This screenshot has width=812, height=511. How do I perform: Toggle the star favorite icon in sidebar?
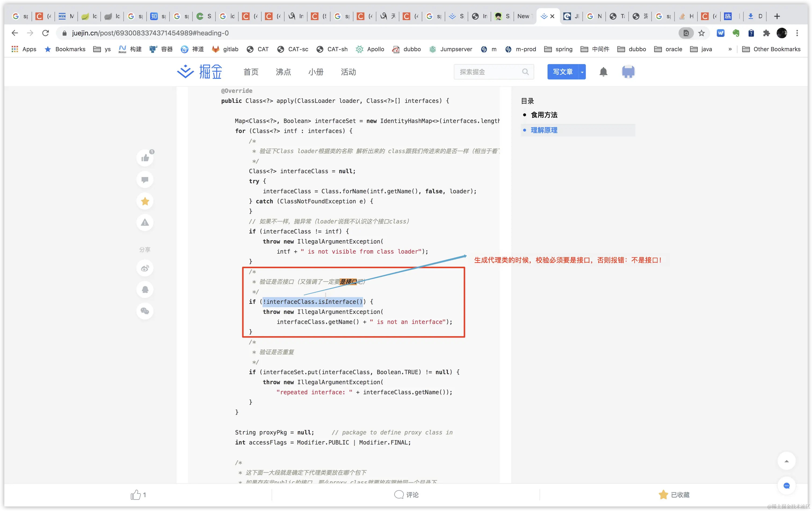[145, 201]
